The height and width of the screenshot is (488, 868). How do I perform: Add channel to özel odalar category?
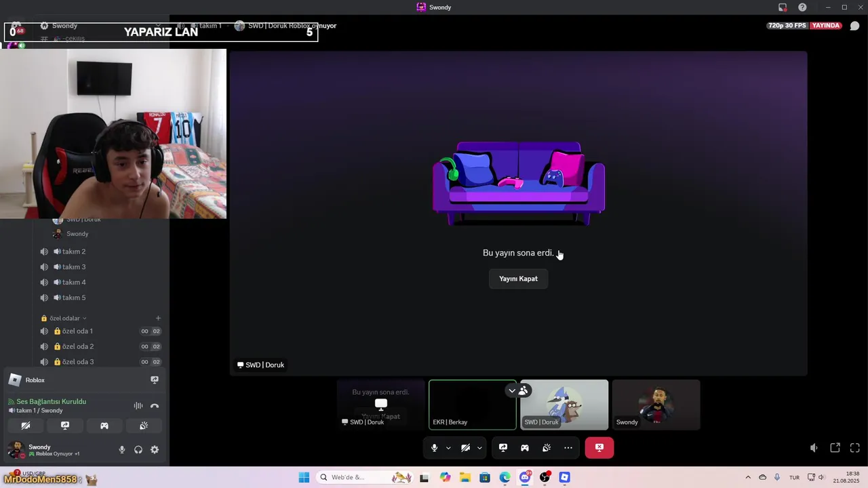tap(158, 318)
